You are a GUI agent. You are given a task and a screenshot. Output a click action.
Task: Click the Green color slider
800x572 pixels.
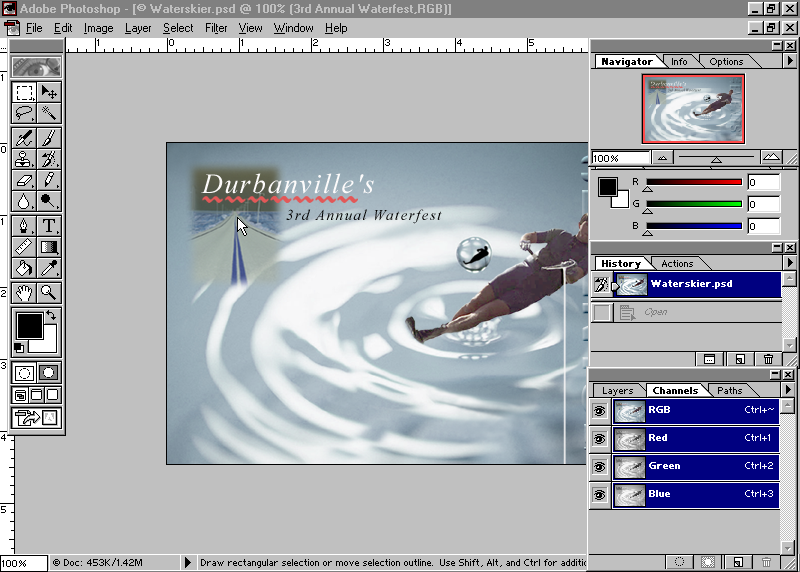[x=694, y=204]
